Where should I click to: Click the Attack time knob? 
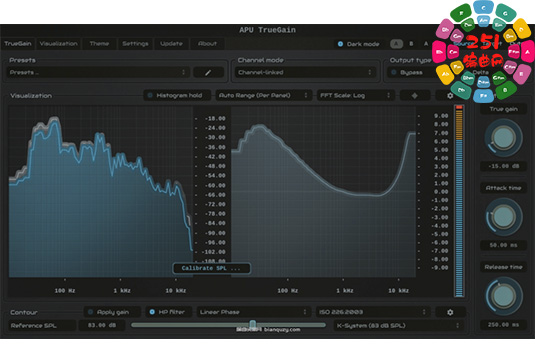click(x=503, y=217)
